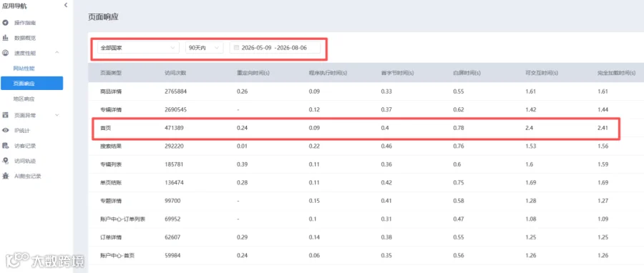Click the visit count 2765884
Viewport: 644px width, 273px height.
tap(176, 91)
